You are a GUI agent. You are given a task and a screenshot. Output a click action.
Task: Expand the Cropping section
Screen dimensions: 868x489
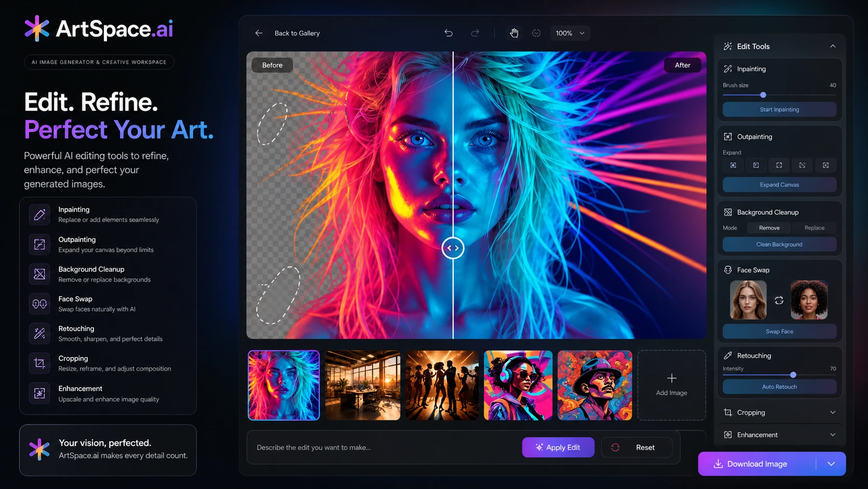[833, 413]
